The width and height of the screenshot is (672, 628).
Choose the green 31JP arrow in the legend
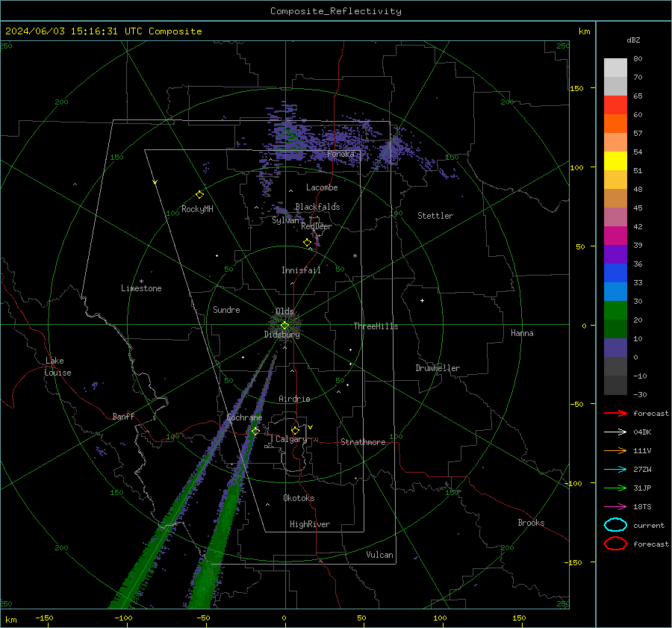pyautogui.click(x=615, y=488)
